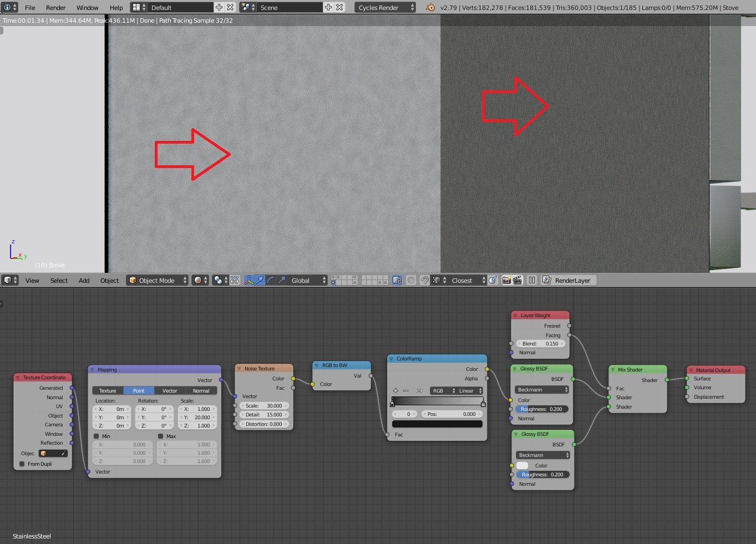Click the ColorRamp black stop color swatch

[x=437, y=424]
